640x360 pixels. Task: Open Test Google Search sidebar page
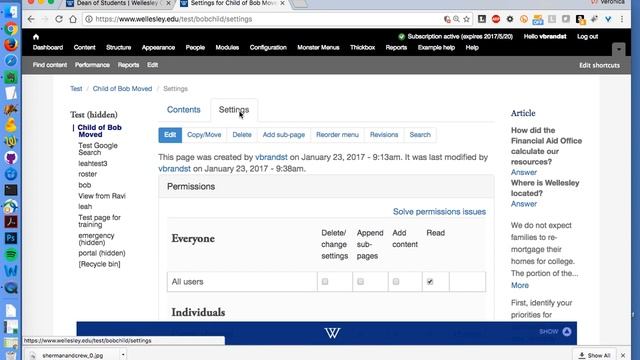click(x=98, y=149)
